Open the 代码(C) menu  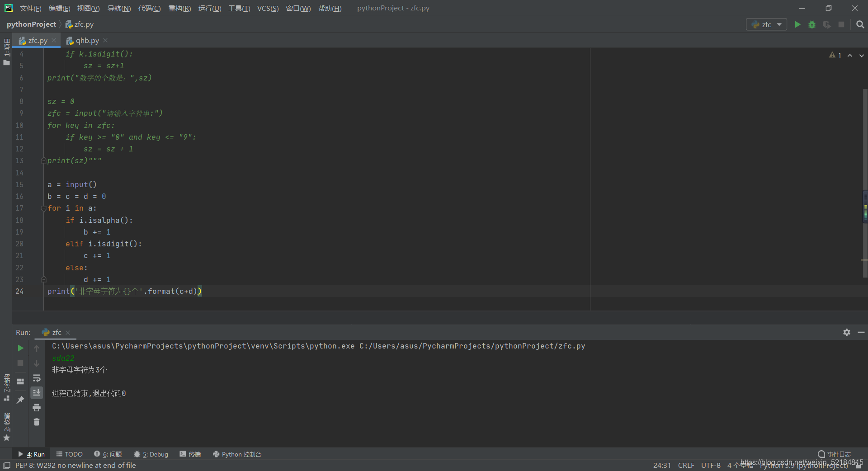[149, 9]
